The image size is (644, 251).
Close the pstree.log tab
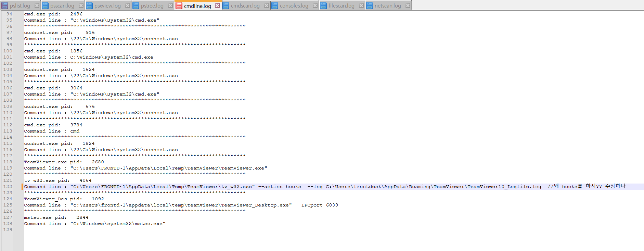[x=170, y=5]
